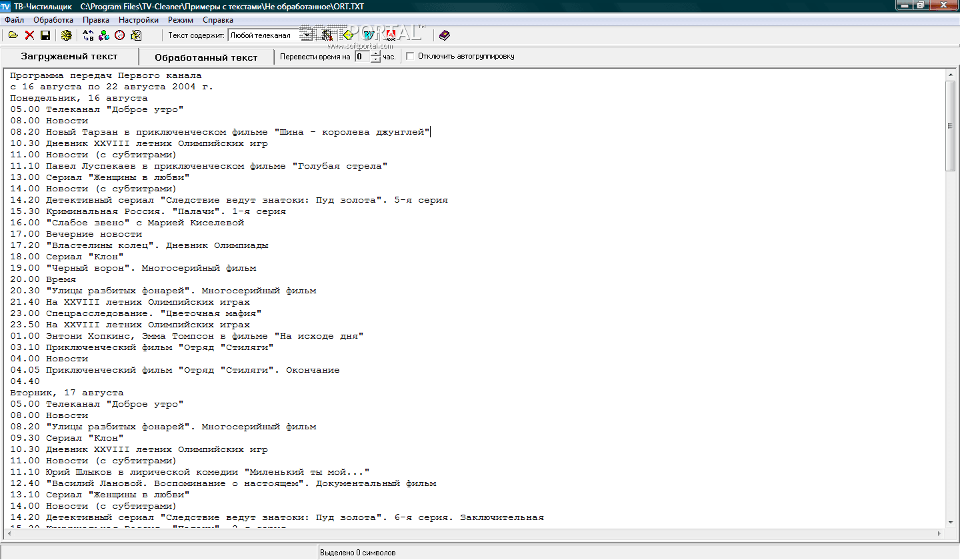Click the document with hand icon
This screenshot has width=960, height=560.
(136, 35)
